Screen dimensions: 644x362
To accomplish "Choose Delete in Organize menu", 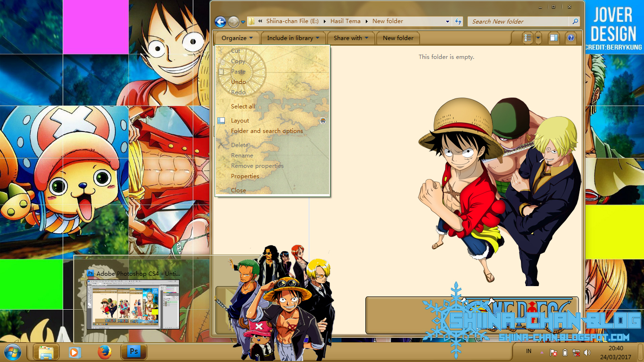I will 273,145.
